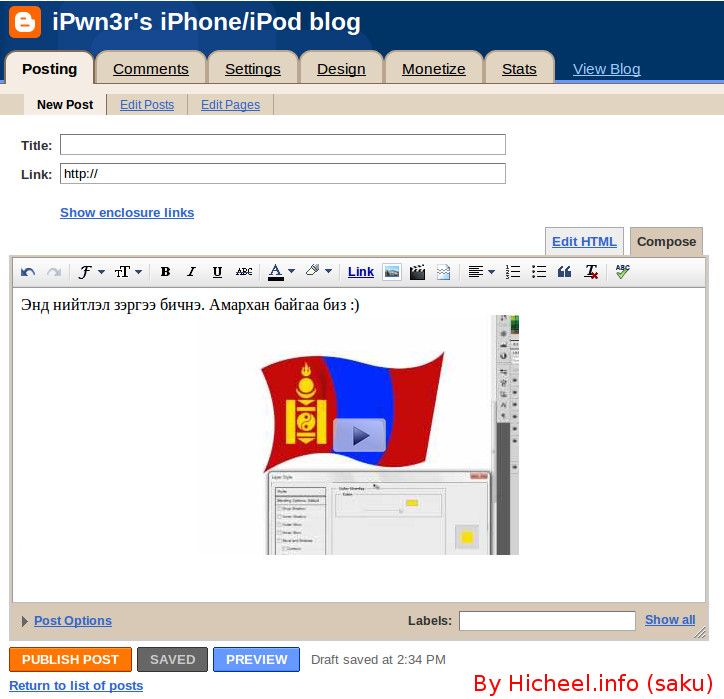724x699 pixels.
Task: Remove formatting with the Tx icon
Action: pyautogui.click(x=591, y=272)
